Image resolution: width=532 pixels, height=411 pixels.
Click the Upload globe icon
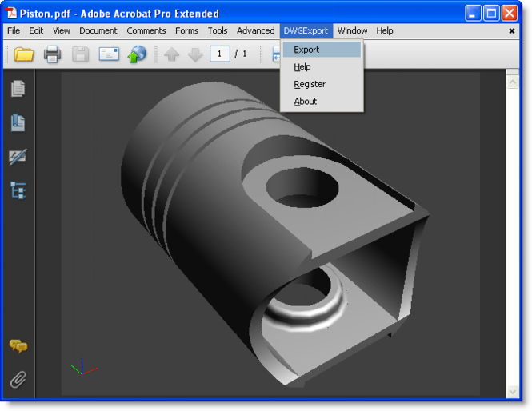[x=137, y=54]
